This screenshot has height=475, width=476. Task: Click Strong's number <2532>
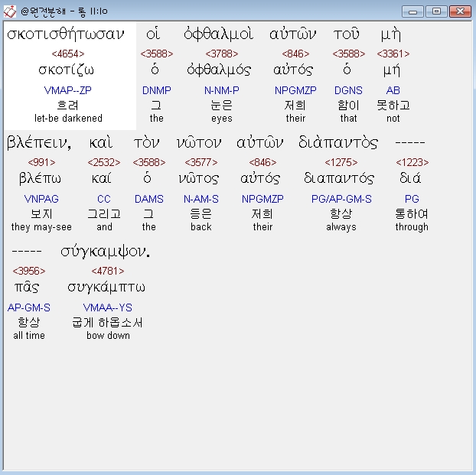click(x=104, y=162)
